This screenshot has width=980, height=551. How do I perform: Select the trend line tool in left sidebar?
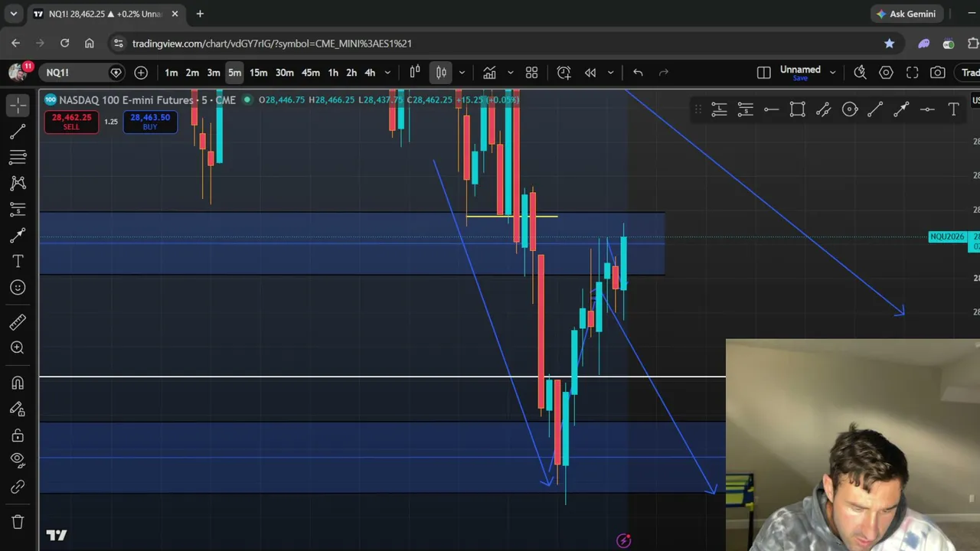tap(18, 132)
